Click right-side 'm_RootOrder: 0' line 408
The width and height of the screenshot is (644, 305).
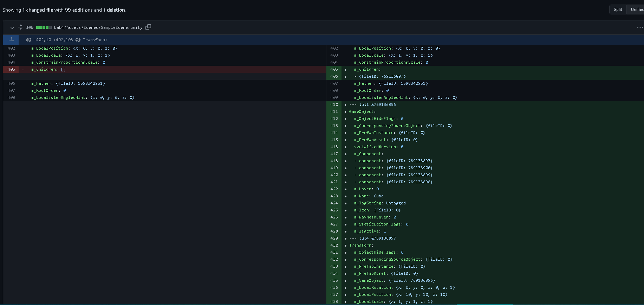371,90
